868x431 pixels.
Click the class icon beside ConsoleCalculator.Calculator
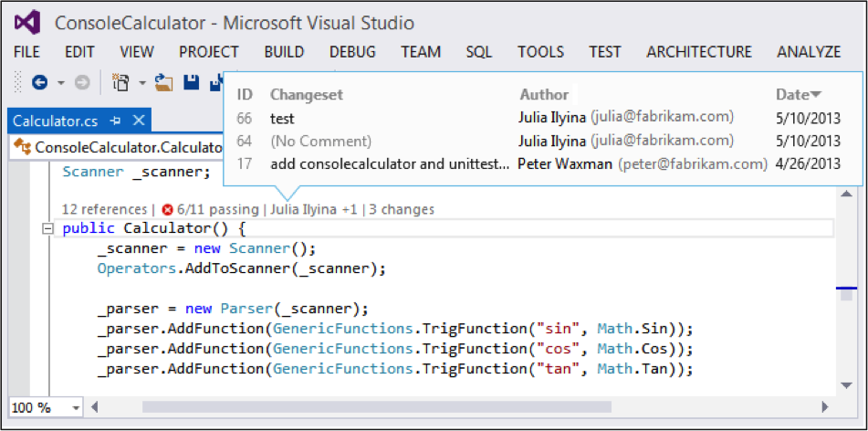coord(23,147)
